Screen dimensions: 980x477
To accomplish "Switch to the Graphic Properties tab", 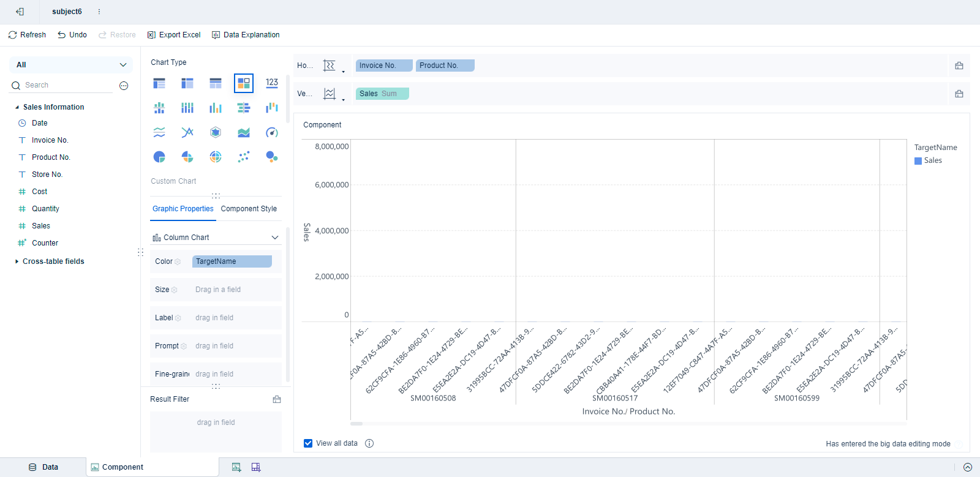I will [x=183, y=209].
